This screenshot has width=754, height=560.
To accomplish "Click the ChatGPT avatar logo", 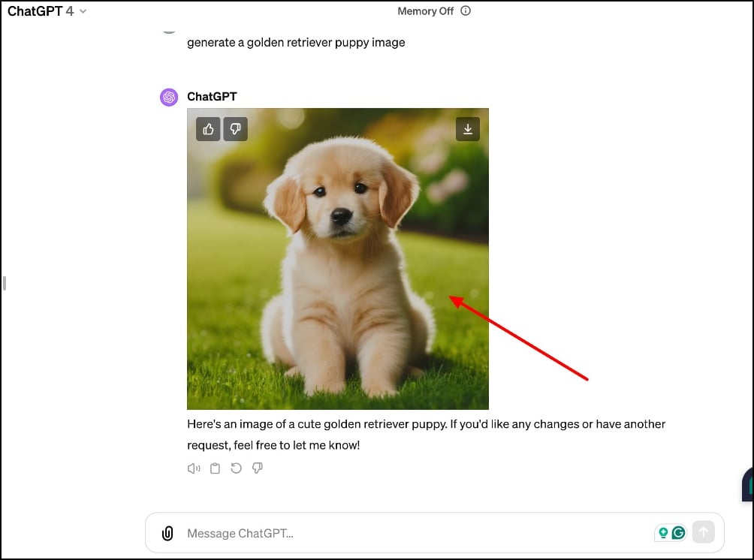I will (168, 97).
